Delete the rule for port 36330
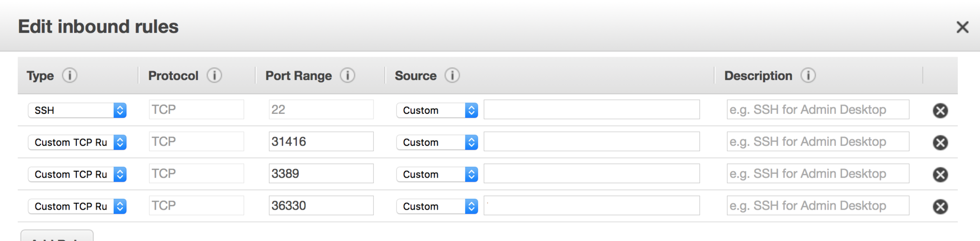 (x=940, y=207)
